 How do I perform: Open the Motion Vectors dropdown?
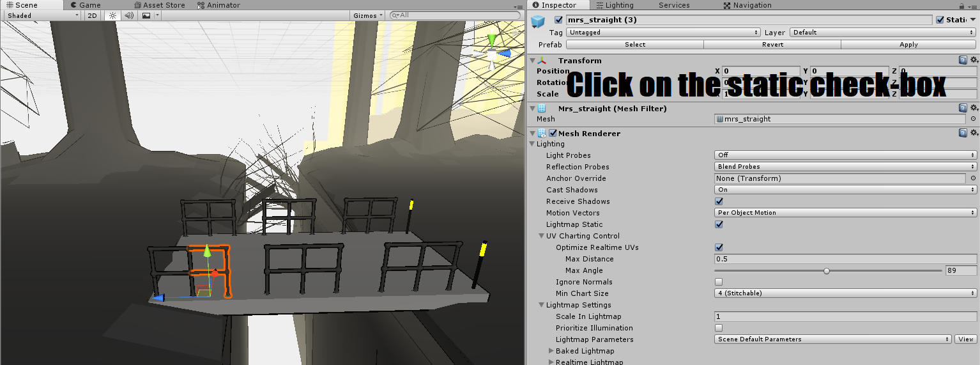[x=845, y=213]
